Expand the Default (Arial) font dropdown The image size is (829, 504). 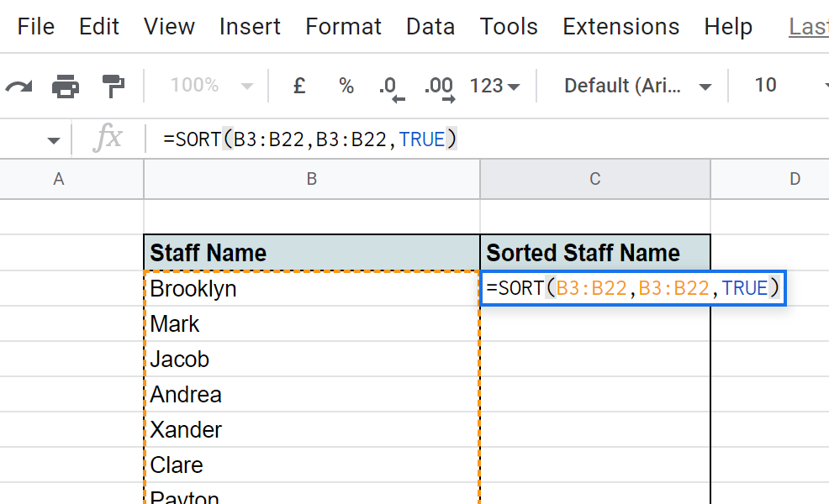pos(637,86)
